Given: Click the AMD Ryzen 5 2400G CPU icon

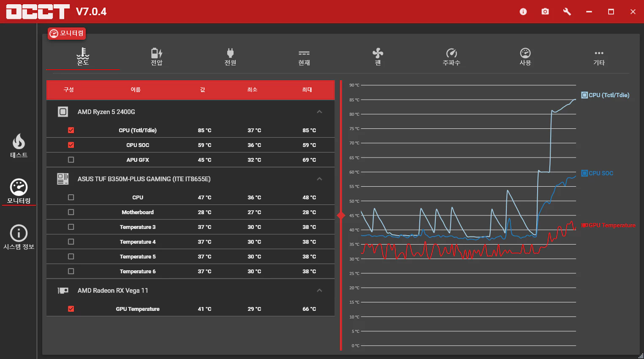Looking at the screenshot, I should click(63, 112).
